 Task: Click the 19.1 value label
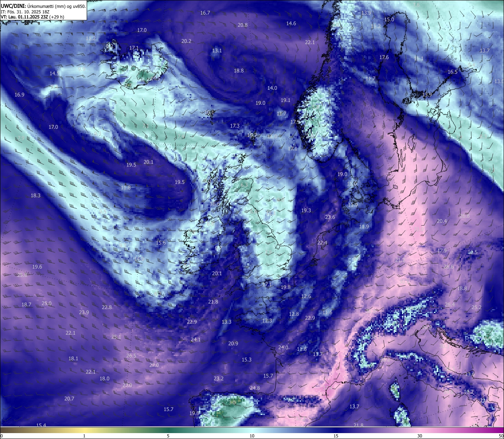coord(285,100)
